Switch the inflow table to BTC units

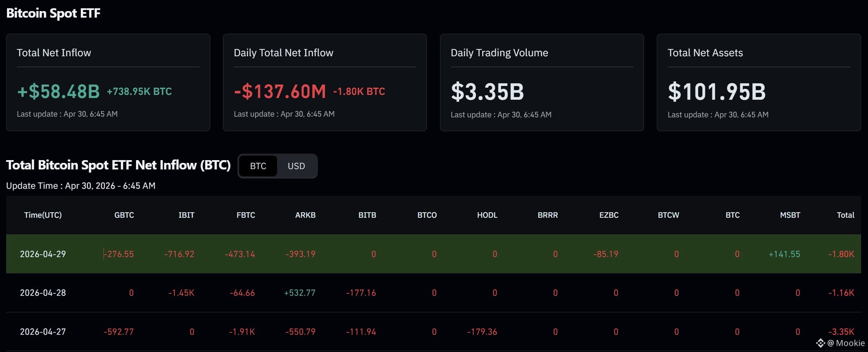[x=258, y=166]
